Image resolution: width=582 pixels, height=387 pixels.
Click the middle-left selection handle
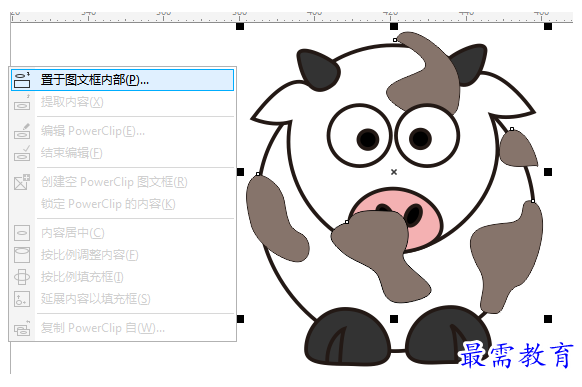240,172
